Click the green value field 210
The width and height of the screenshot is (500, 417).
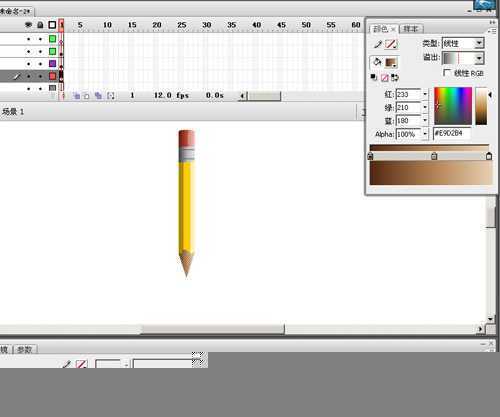tap(408, 107)
